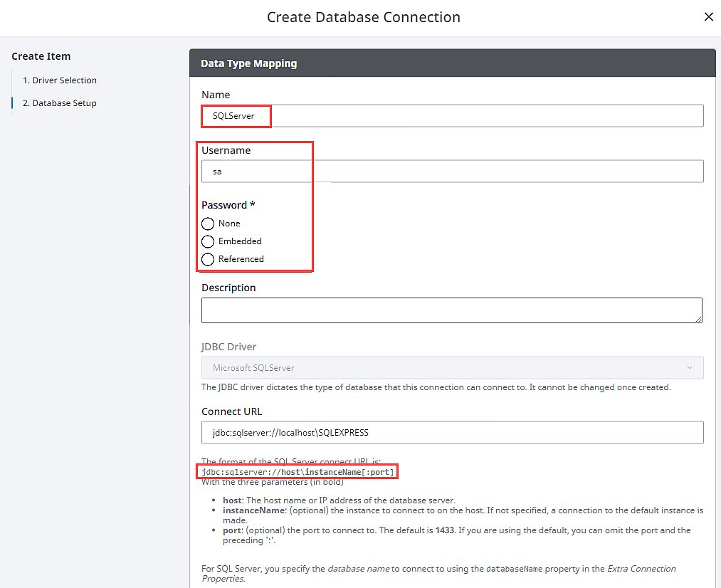This screenshot has height=588, width=721.
Task: Choose the Embedded password option
Action: (x=208, y=241)
